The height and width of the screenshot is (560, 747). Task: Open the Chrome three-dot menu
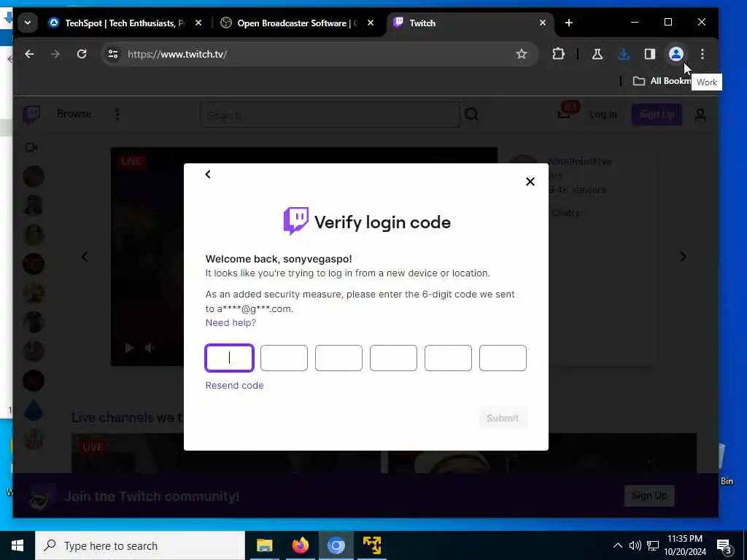[x=703, y=54]
